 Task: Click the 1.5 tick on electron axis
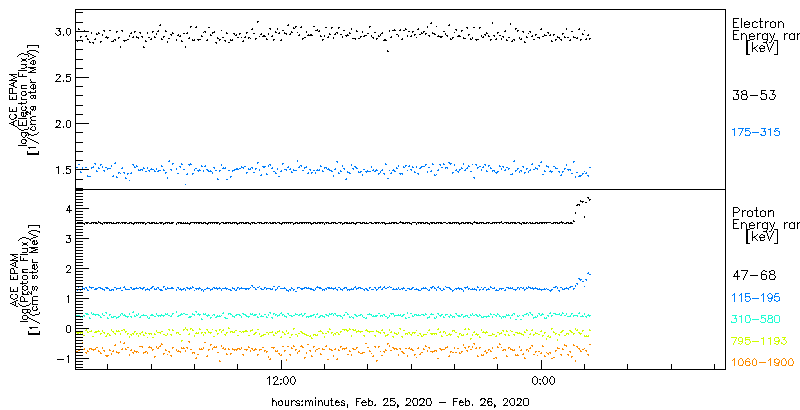(x=62, y=169)
